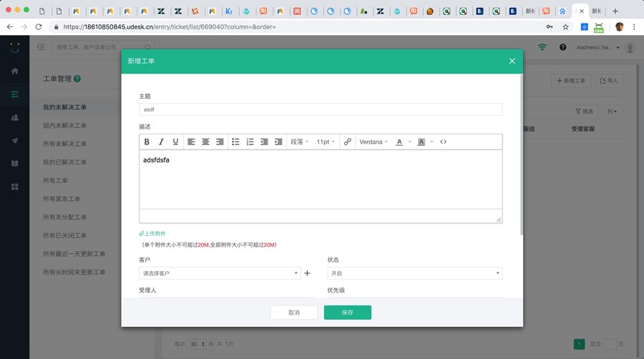Toggle underline formatting in the editor toolbar
The width and height of the screenshot is (644, 359).
pyautogui.click(x=175, y=142)
